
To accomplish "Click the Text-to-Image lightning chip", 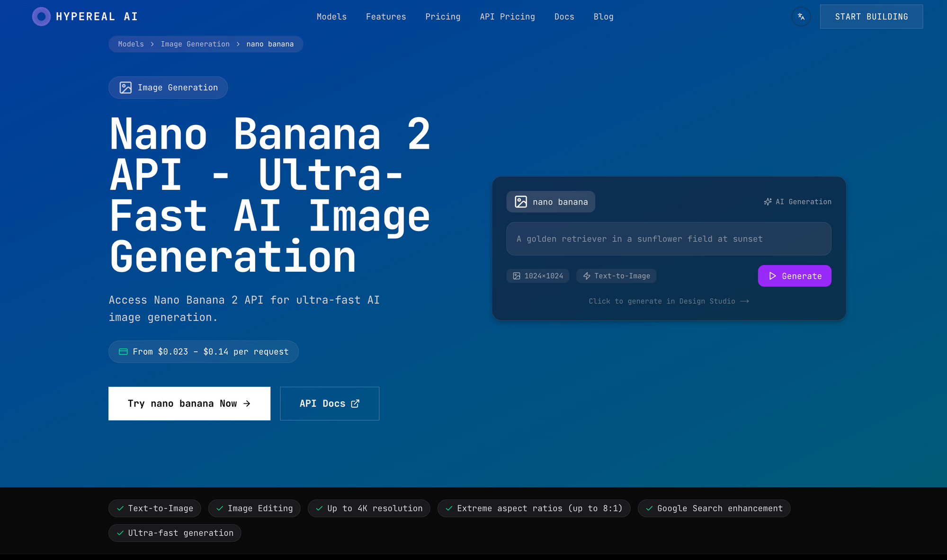I will [x=616, y=276].
